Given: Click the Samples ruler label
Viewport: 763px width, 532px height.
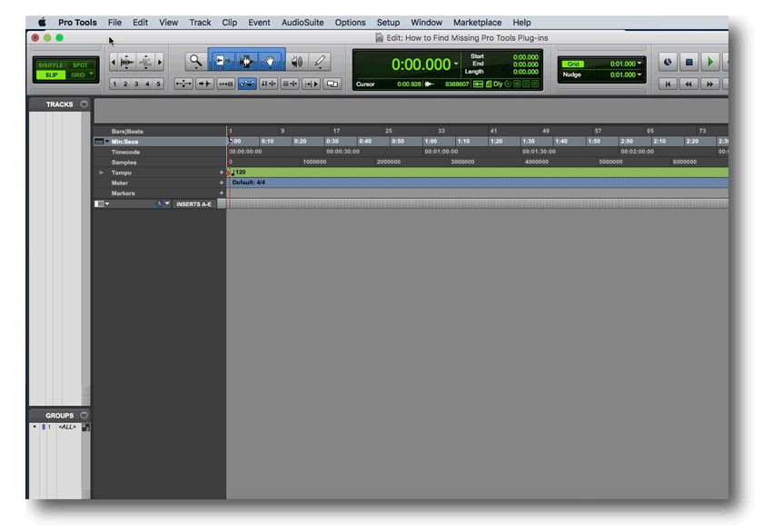Looking at the screenshot, I should [124, 163].
